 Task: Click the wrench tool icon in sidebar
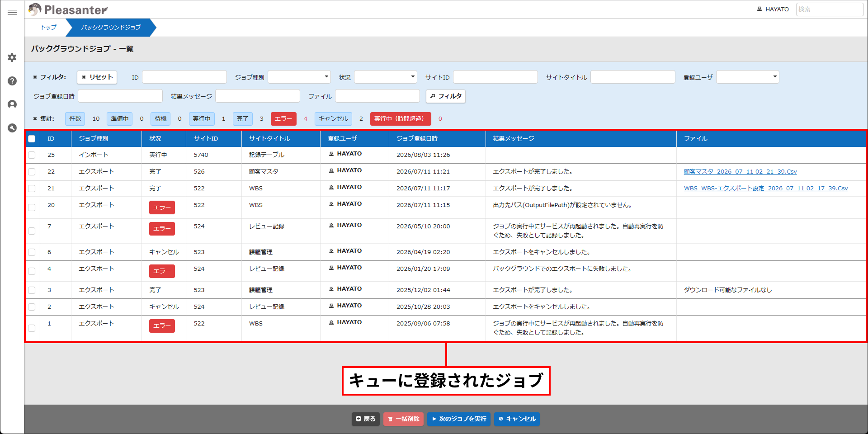coord(12,128)
